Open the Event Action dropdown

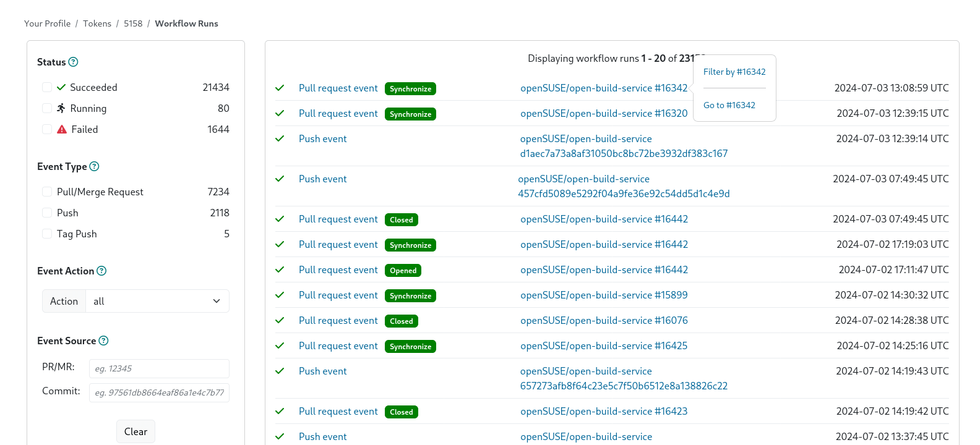(157, 301)
